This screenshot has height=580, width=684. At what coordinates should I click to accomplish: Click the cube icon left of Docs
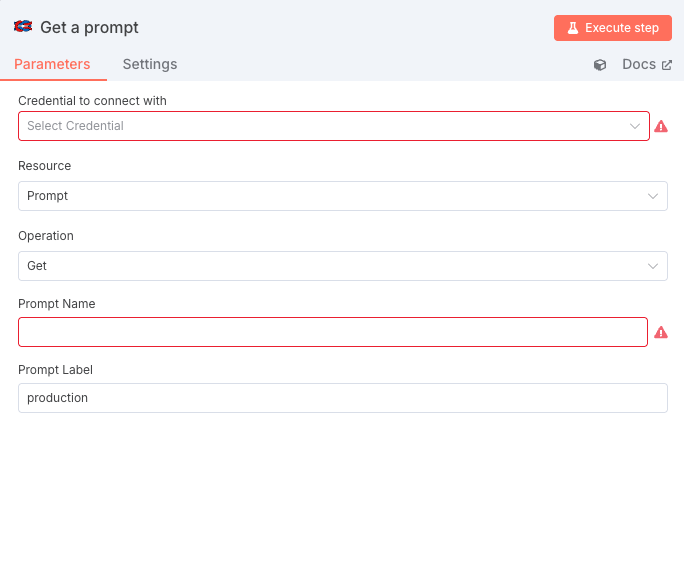(x=600, y=65)
